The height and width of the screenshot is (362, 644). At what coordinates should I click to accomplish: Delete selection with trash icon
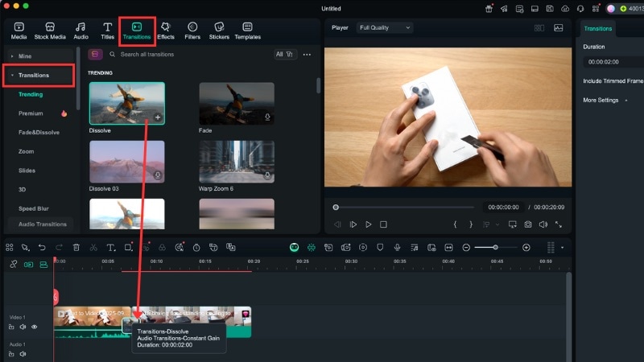pos(76,248)
